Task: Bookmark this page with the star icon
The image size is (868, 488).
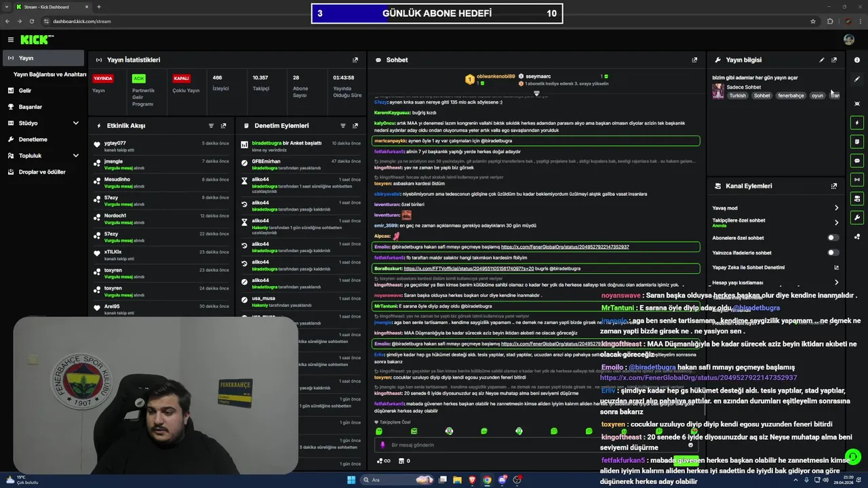Action: click(x=813, y=21)
